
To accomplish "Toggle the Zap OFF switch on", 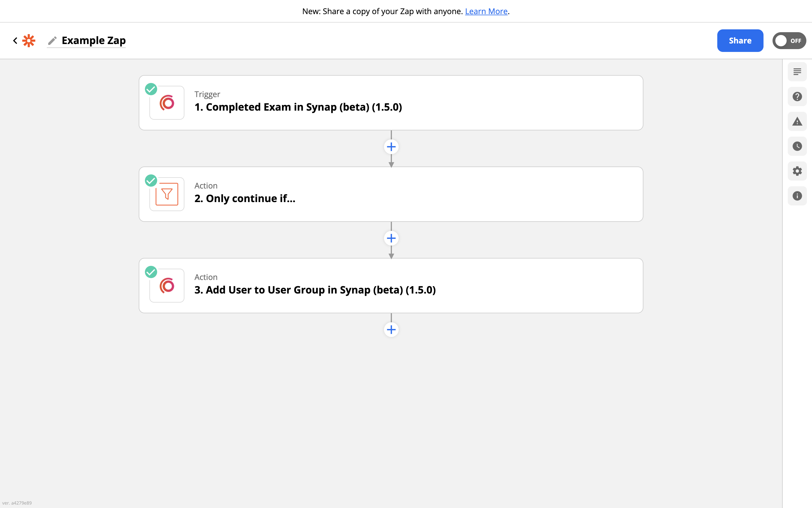I will tap(789, 41).
